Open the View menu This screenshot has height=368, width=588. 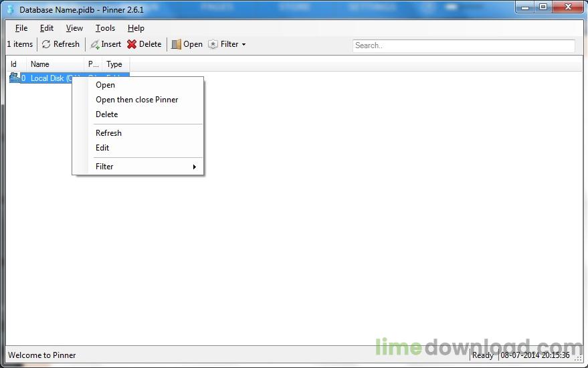tap(74, 28)
